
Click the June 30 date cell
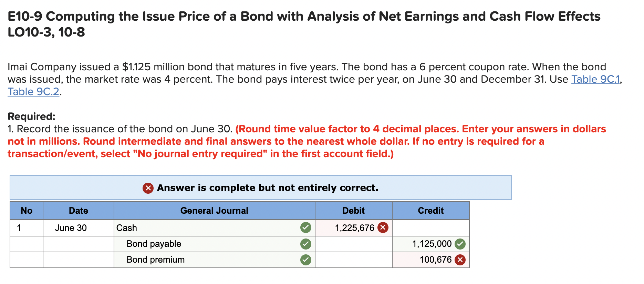coord(71,227)
